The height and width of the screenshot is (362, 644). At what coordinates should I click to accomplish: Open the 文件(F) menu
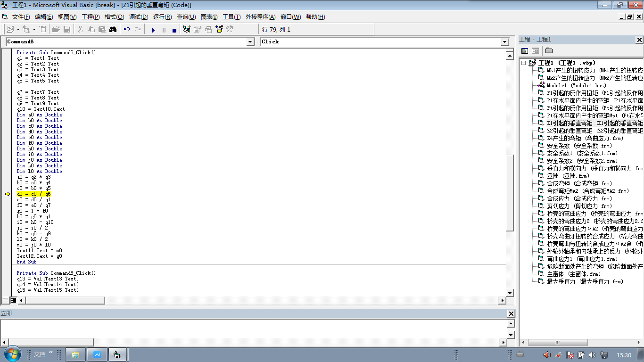coord(21,17)
